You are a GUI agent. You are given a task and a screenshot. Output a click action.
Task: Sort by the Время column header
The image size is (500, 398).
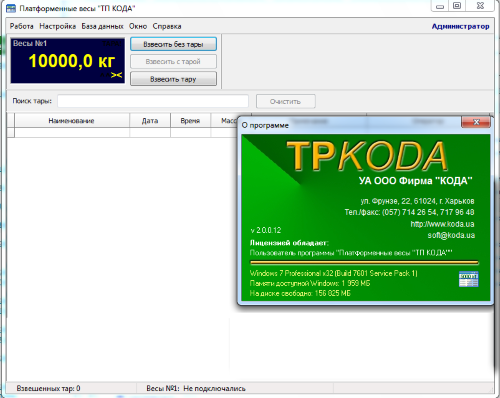point(190,121)
